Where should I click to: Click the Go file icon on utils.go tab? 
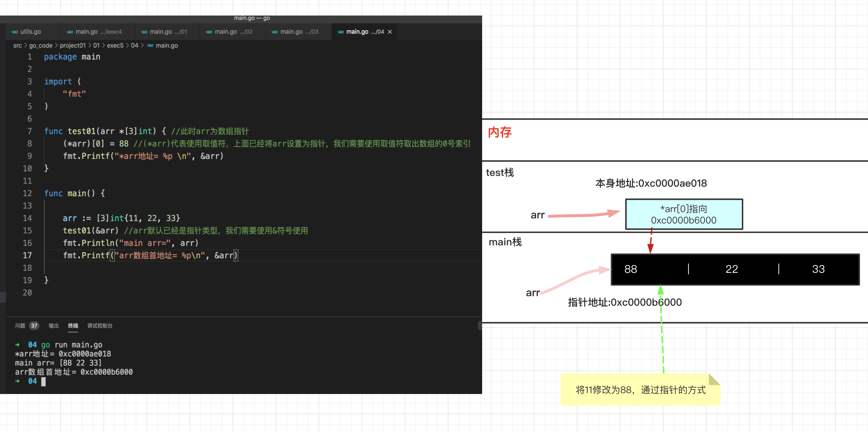(x=15, y=32)
